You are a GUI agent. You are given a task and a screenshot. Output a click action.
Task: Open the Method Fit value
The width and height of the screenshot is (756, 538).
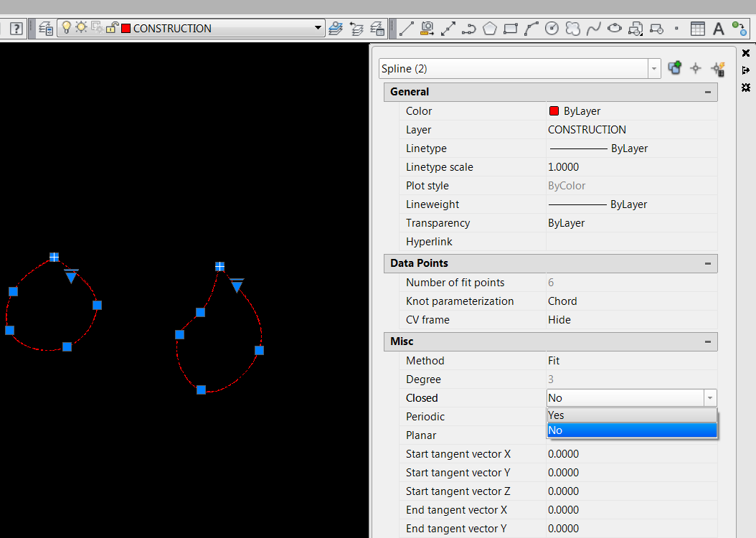pyautogui.click(x=632, y=361)
